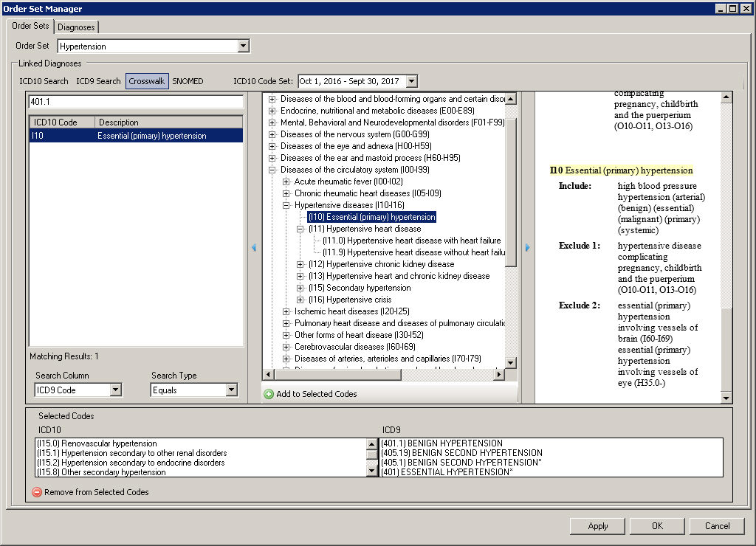Select the Crosswalk tab
Screen dimensions: 756x546
pos(147,81)
